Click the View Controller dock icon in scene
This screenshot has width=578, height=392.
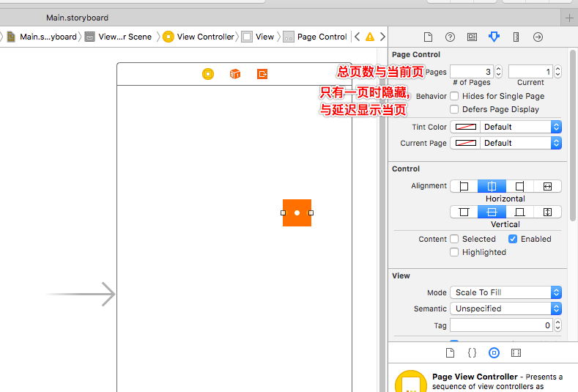point(208,74)
